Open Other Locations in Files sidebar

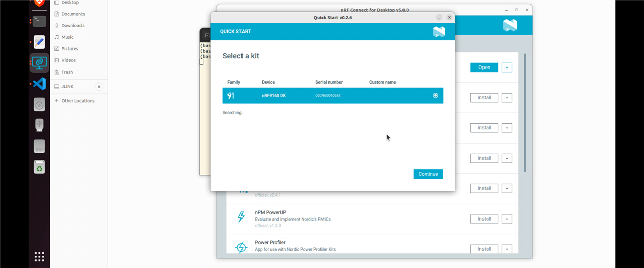click(77, 101)
